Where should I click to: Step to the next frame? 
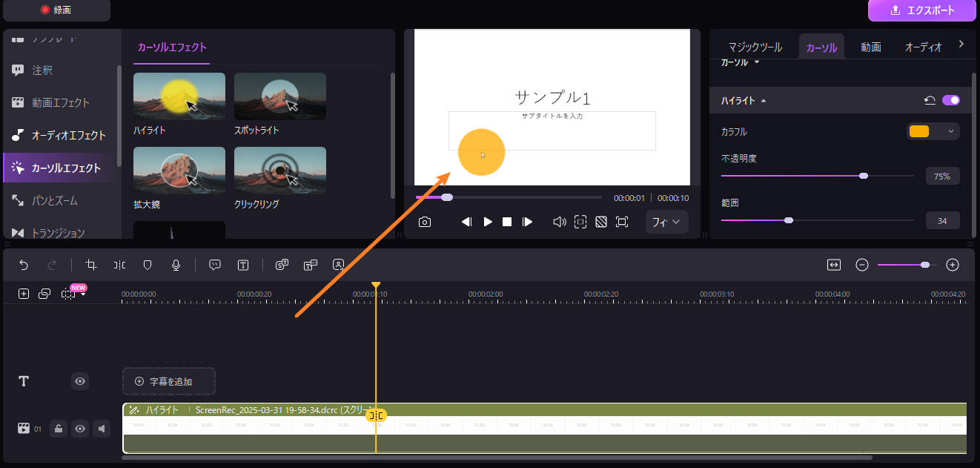(x=527, y=222)
